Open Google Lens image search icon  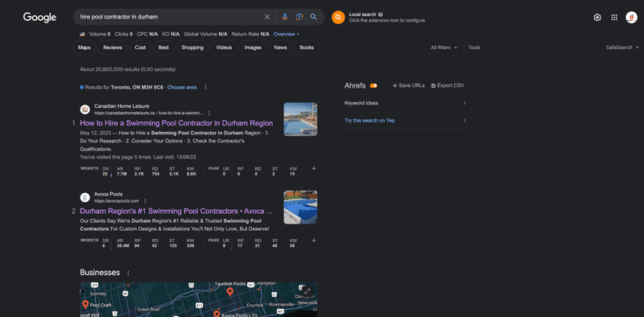(x=299, y=17)
